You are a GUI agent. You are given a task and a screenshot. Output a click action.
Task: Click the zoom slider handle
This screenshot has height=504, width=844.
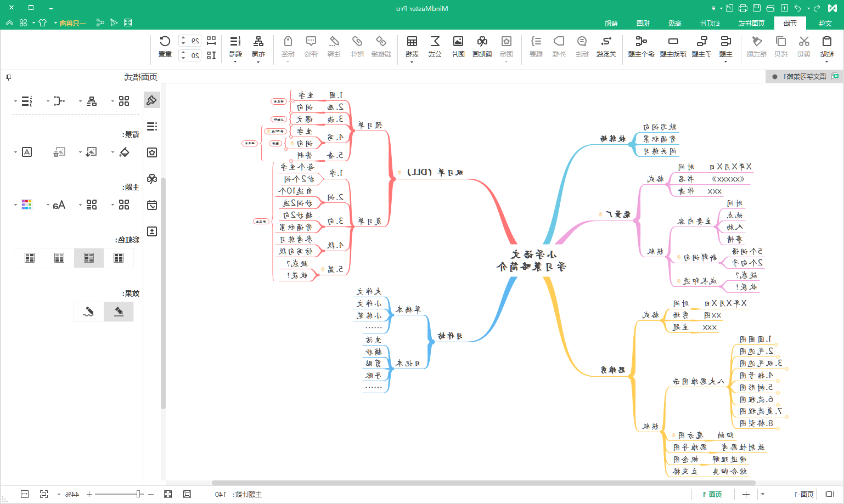click(x=138, y=494)
